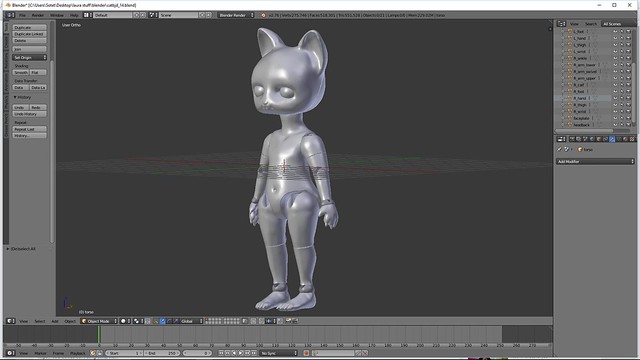Jump to the first frame
640x360 pixels.
221,353
